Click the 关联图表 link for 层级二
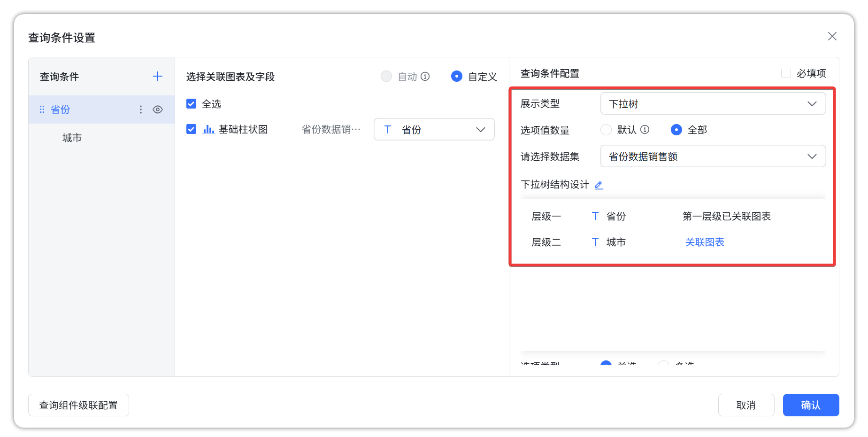The image size is (868, 437). (x=705, y=242)
